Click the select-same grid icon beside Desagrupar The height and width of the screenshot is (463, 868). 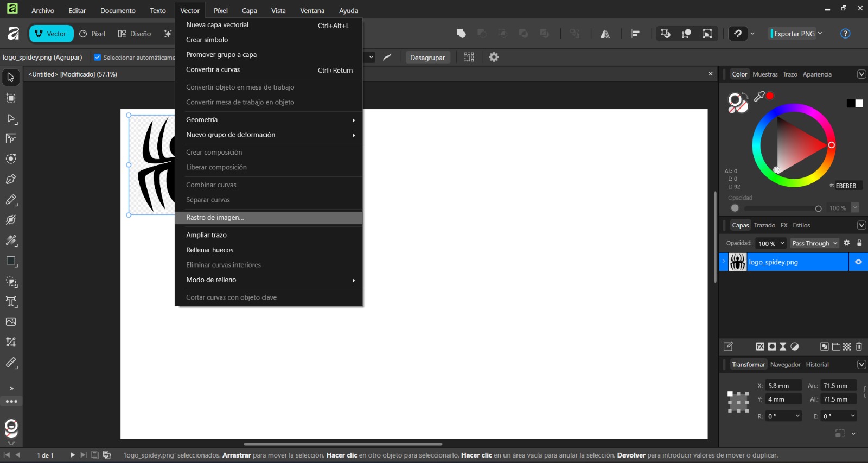[x=469, y=57]
